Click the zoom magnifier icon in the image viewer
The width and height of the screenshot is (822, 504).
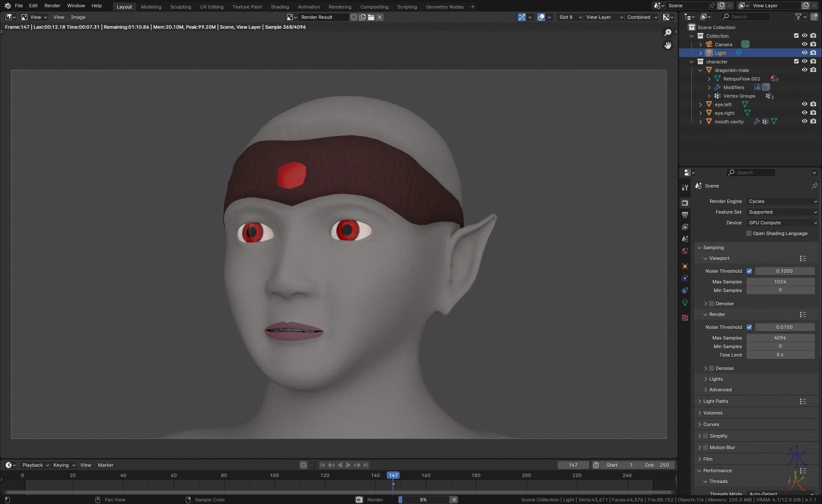click(x=668, y=33)
